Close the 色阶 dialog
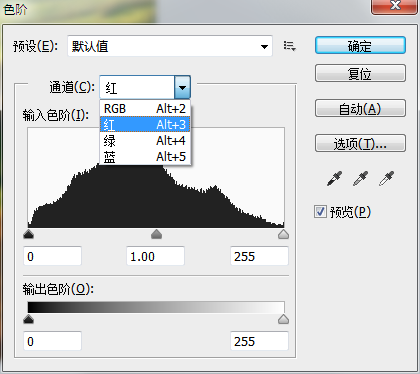Image resolution: width=420 pixels, height=374 pixels. (395, 6)
